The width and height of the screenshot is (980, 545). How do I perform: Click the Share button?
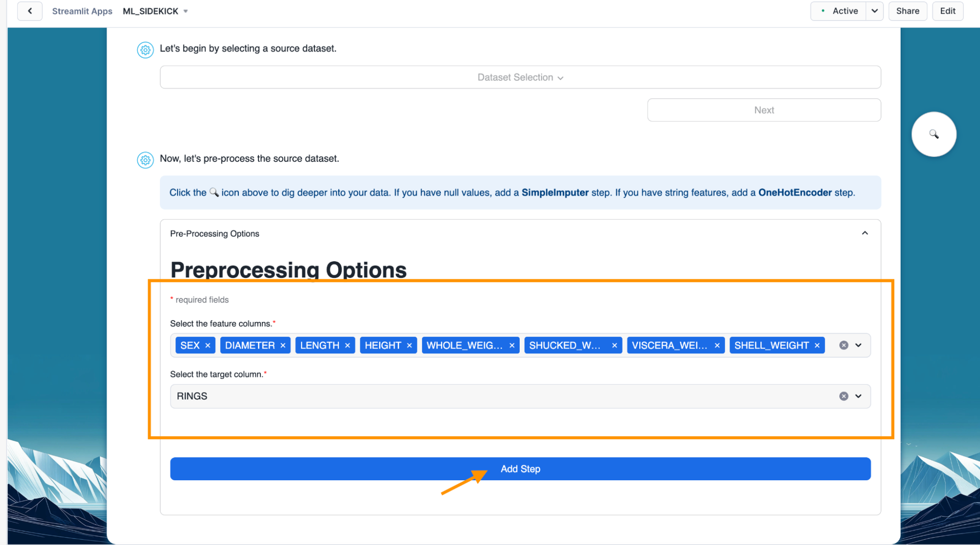[907, 11]
